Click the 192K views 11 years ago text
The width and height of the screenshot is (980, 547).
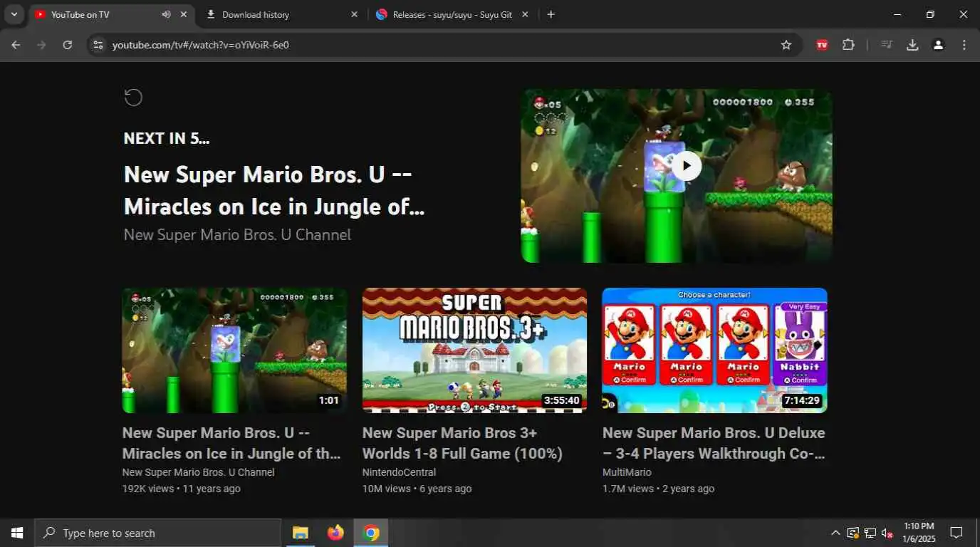pyautogui.click(x=182, y=489)
